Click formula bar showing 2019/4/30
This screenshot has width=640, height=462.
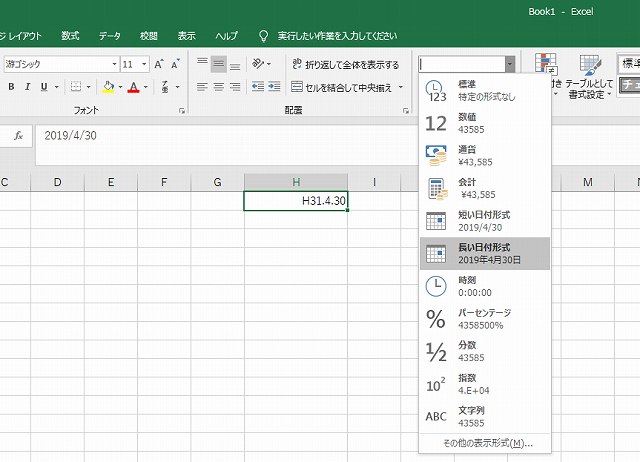pos(227,145)
